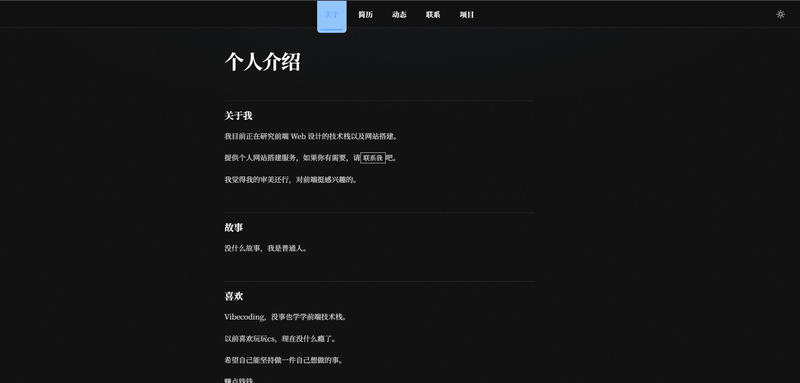Click the 故事 section heading
Viewport: 800px width, 383px height.
pyautogui.click(x=234, y=227)
